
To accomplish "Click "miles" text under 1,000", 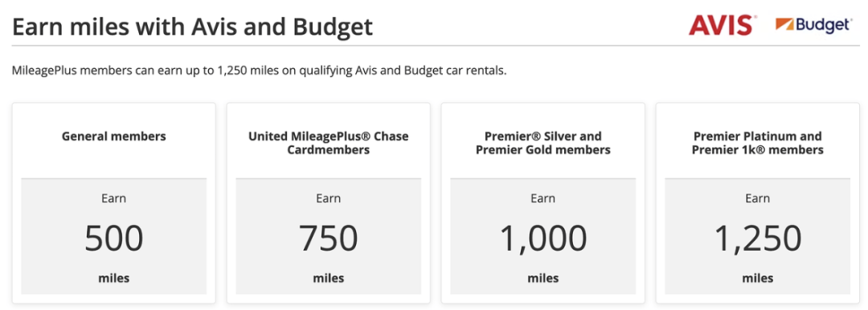I will click(x=543, y=278).
